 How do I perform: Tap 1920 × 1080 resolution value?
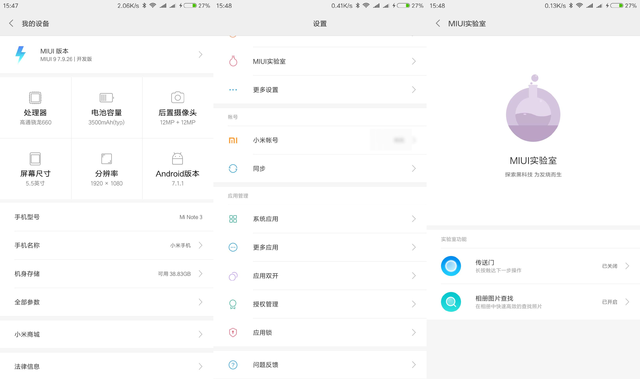click(107, 184)
